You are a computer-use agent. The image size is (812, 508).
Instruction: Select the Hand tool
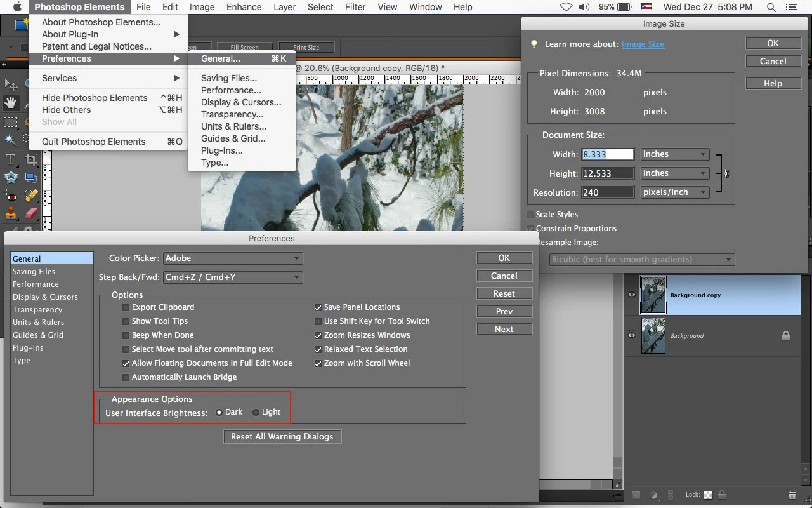[11, 102]
